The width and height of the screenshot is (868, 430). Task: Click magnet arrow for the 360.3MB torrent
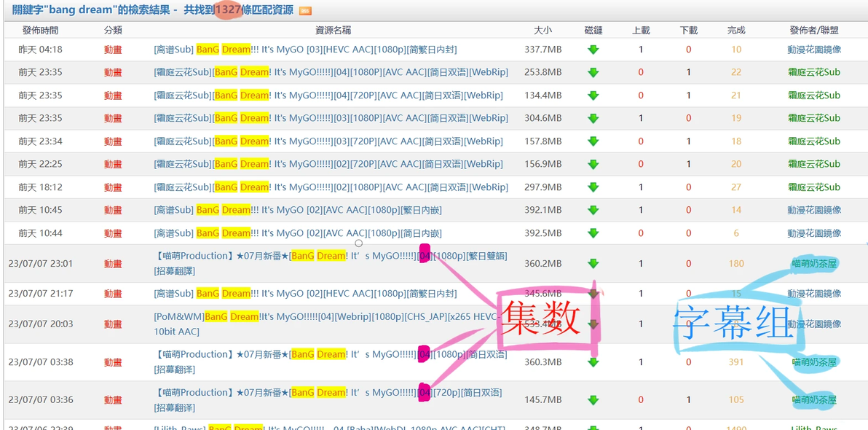click(593, 361)
